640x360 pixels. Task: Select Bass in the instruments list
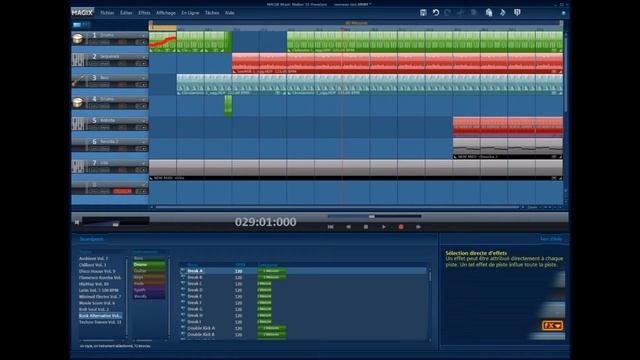[x=149, y=258]
